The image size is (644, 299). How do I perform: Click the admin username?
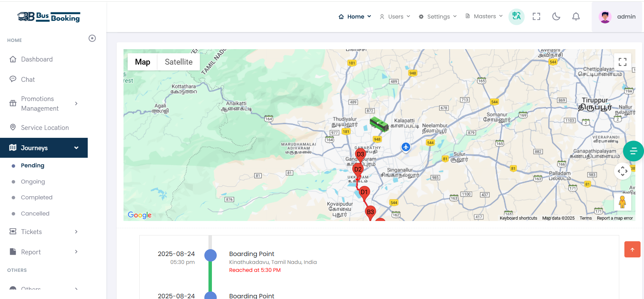pos(626,16)
